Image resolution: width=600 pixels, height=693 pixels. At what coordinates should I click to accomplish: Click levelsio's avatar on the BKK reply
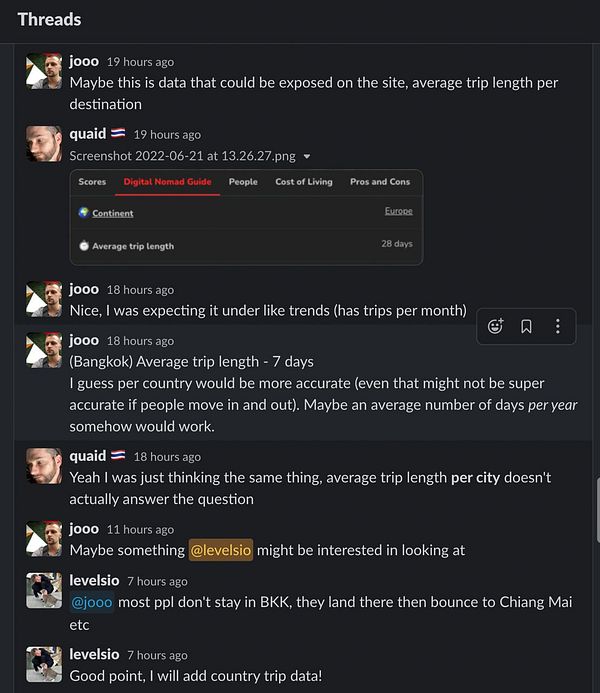[44, 591]
